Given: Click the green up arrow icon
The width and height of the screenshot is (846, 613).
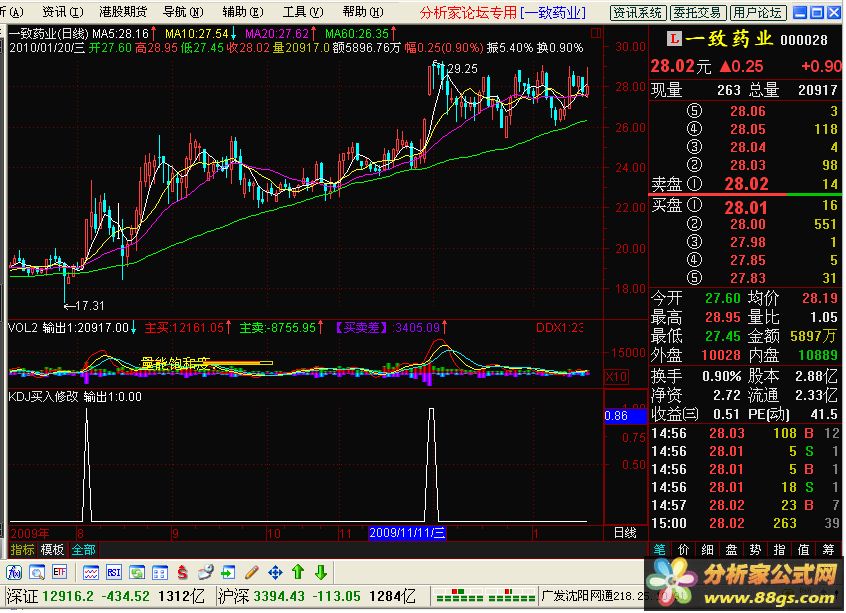Looking at the screenshot, I should [298, 572].
